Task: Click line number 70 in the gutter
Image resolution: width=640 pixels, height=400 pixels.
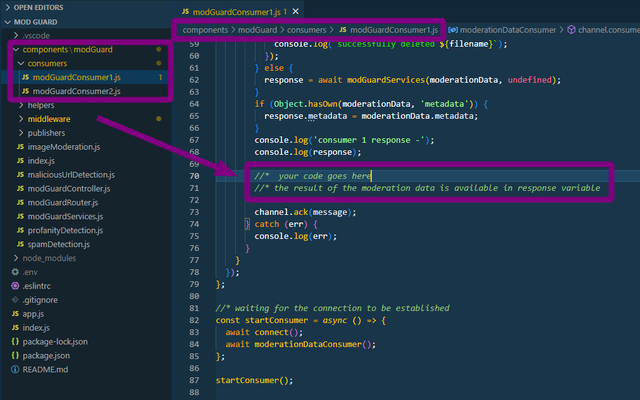Action: (x=194, y=176)
